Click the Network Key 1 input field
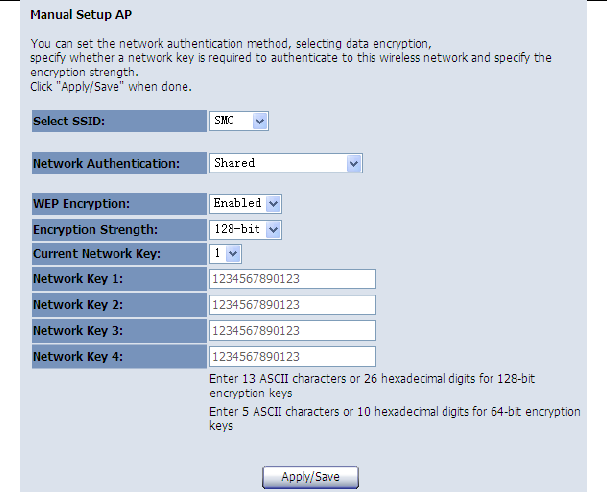The width and height of the screenshot is (607, 492). [292, 279]
